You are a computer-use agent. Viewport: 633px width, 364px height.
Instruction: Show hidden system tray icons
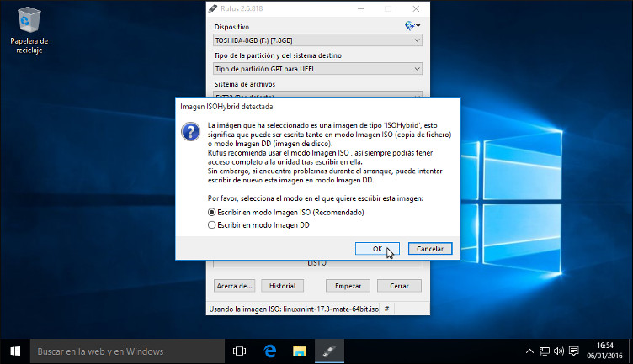click(x=529, y=351)
